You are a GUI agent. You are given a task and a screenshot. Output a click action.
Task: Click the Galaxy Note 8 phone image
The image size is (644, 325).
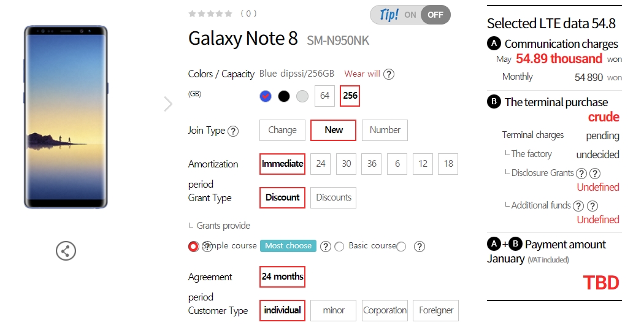tap(66, 117)
